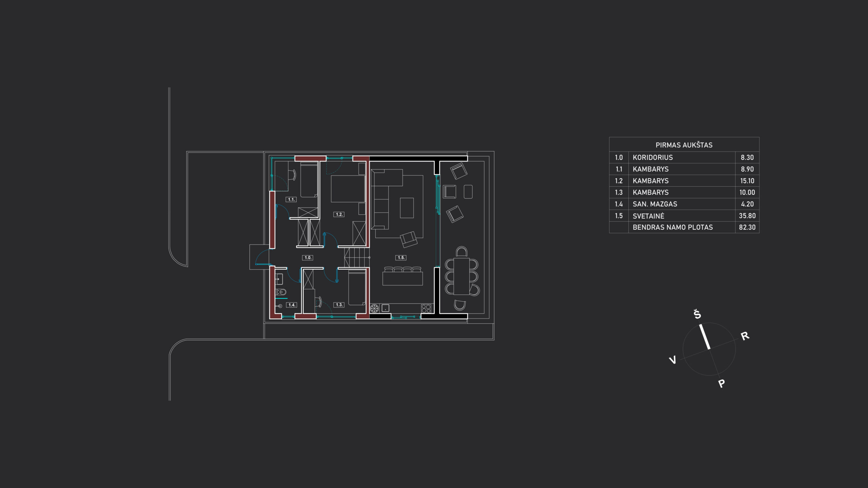This screenshot has width=868, height=488.
Task: Click the terrace dining table symbol
Action: coord(461,276)
